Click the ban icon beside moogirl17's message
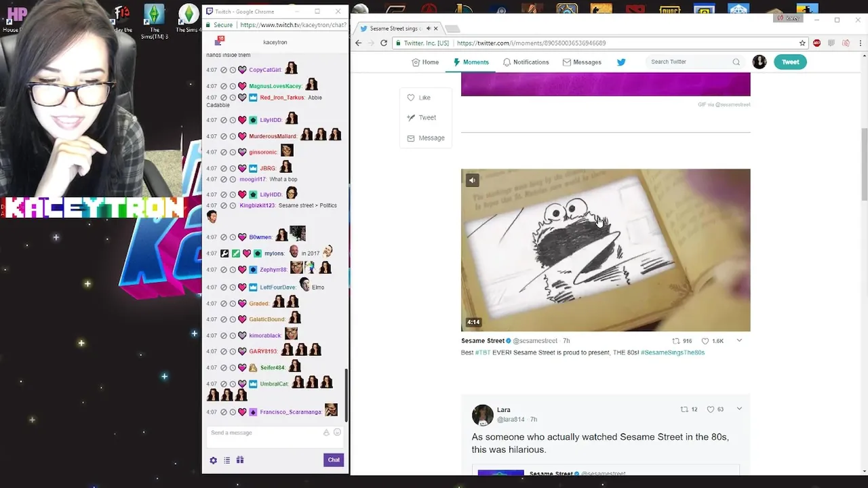The height and width of the screenshot is (488, 868). coord(224,180)
